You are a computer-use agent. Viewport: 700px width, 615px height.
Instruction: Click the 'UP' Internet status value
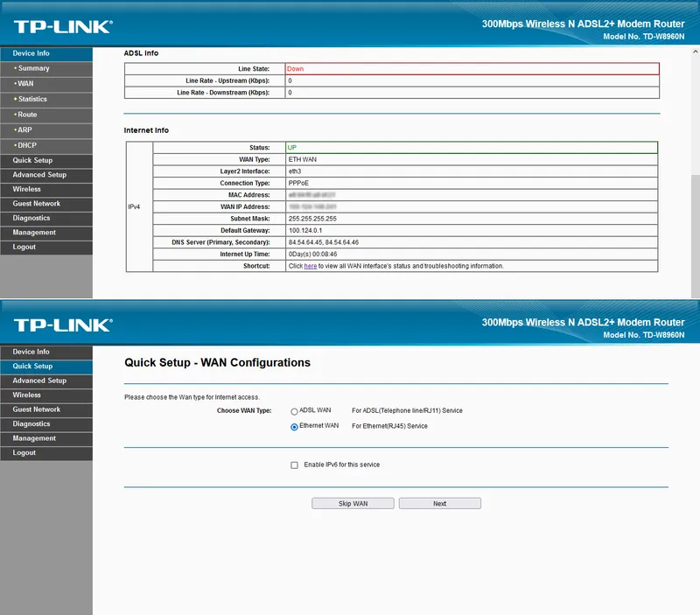[292, 147]
